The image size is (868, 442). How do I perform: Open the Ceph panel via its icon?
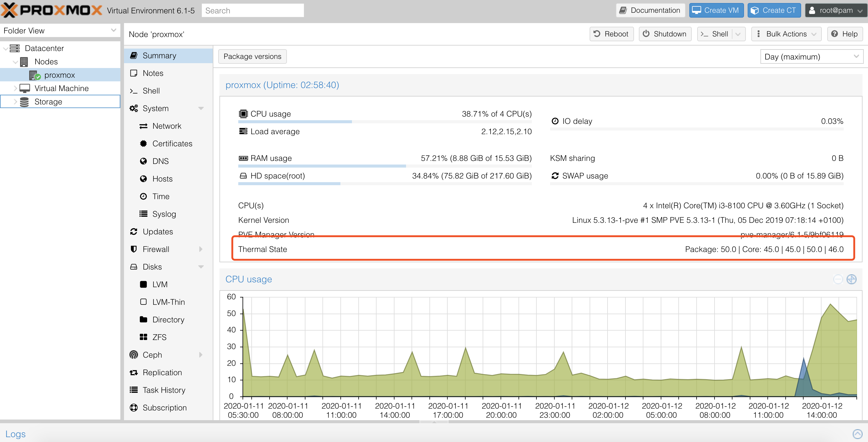[134, 355]
